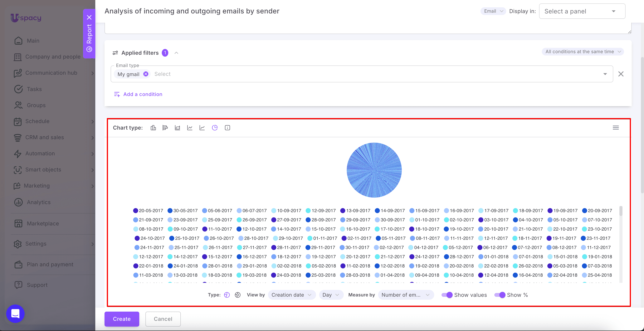Expand the Email type select arrow
Screen dimensions: 644x331
point(605,74)
